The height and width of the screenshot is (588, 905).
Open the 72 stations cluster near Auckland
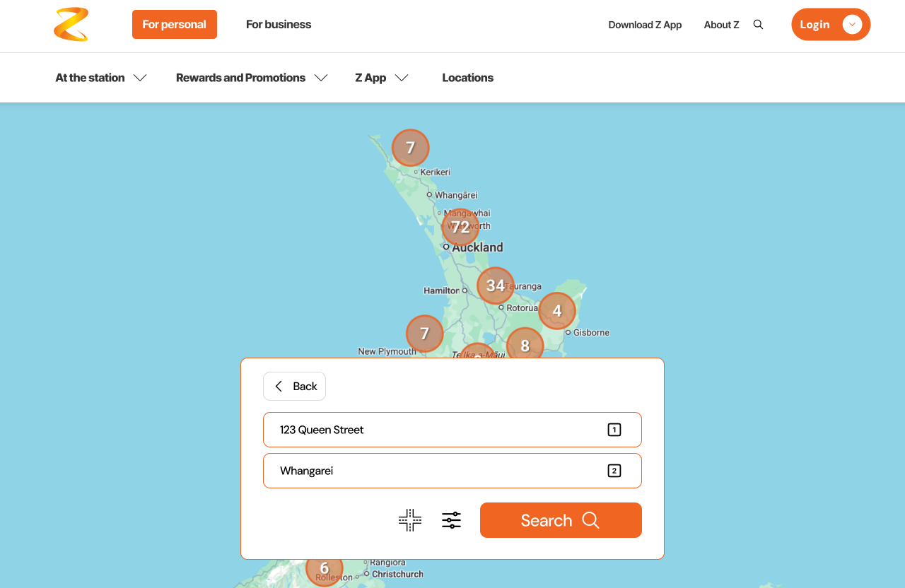(x=460, y=227)
